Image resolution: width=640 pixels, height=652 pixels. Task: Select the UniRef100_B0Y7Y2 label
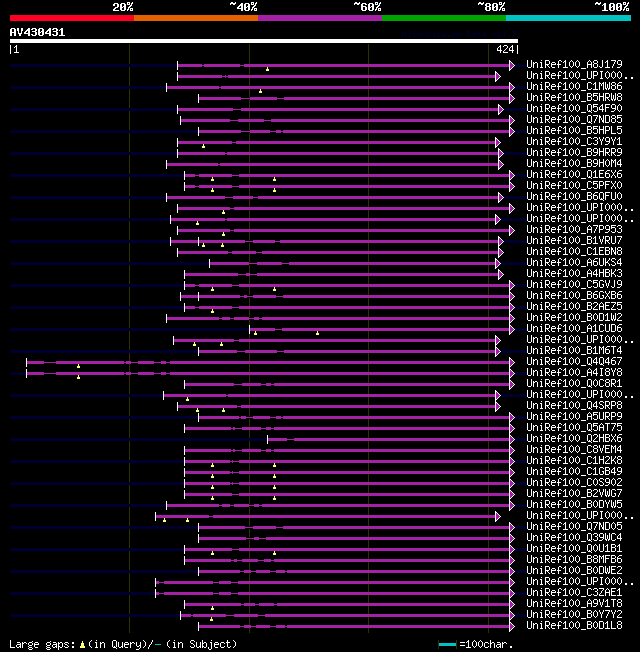coord(574,615)
